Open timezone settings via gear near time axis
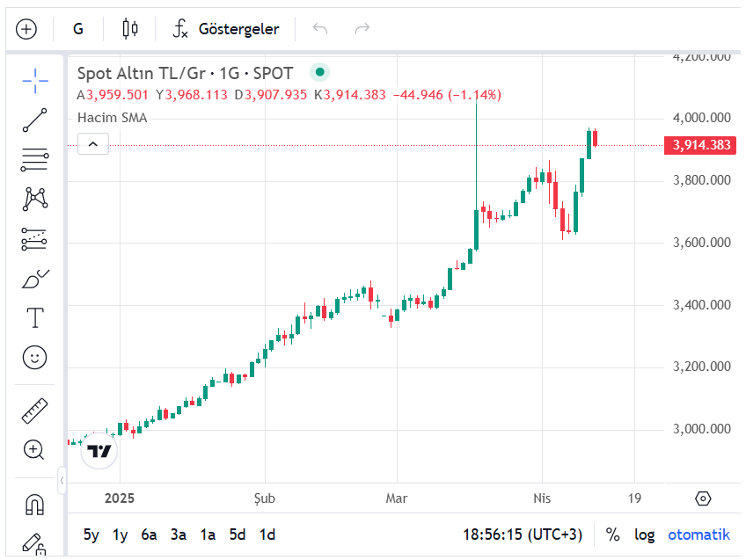Screen dimensions: 746x560 (703, 498)
